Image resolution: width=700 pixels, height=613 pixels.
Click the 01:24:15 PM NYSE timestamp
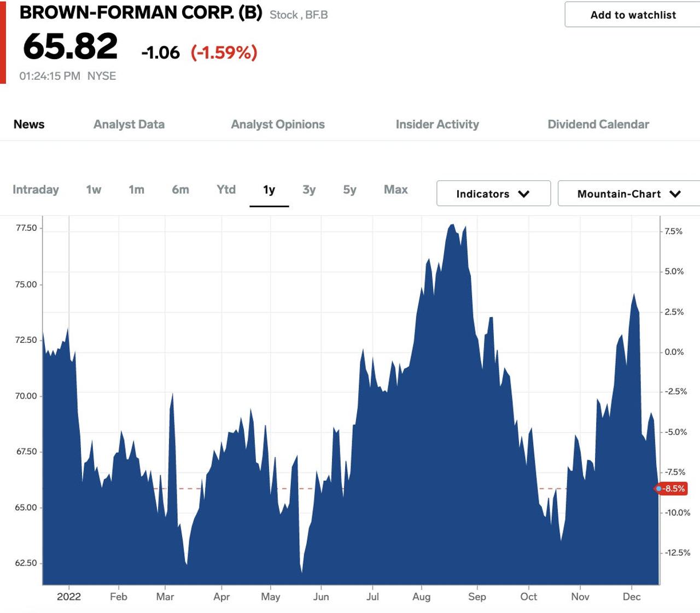68,76
